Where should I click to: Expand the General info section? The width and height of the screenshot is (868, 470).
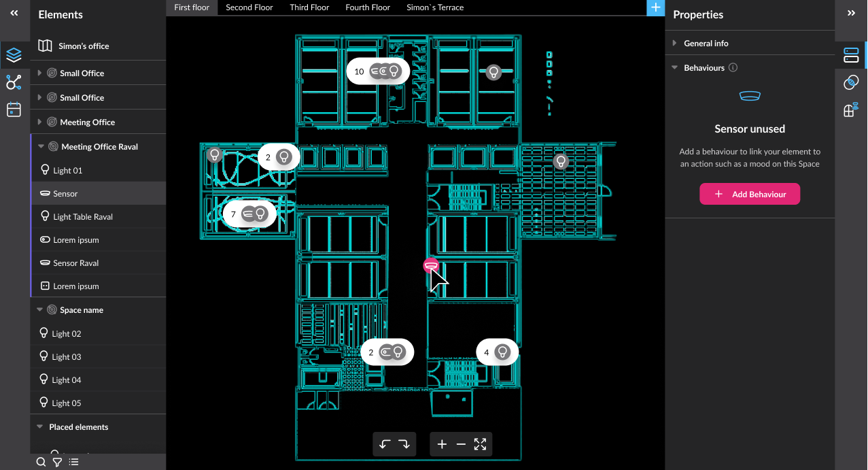click(x=674, y=42)
